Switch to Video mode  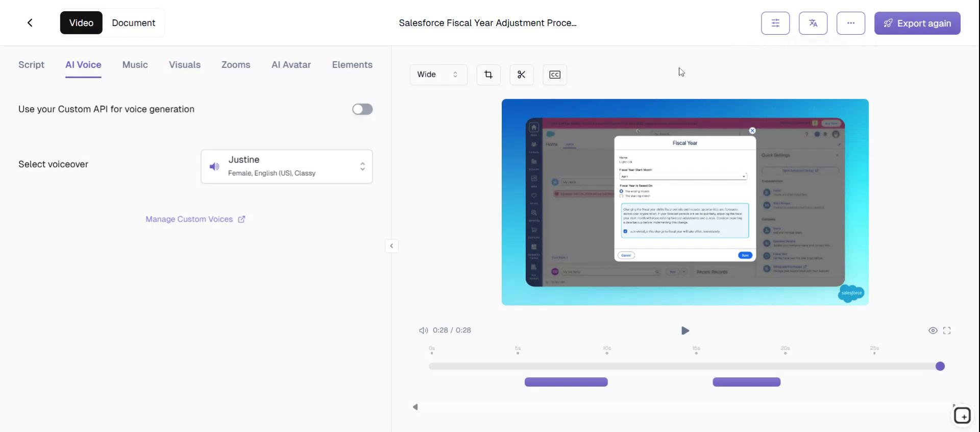(x=81, y=23)
